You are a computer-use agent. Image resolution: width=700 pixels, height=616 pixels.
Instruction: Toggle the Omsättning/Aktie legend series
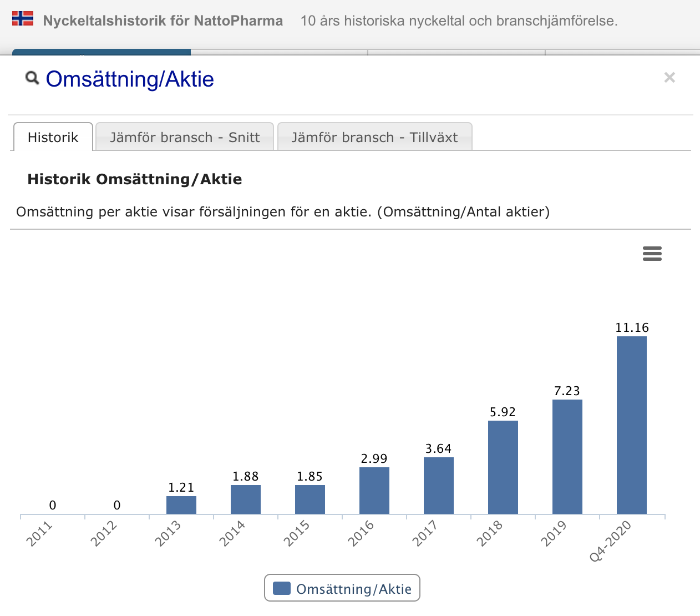click(x=342, y=588)
